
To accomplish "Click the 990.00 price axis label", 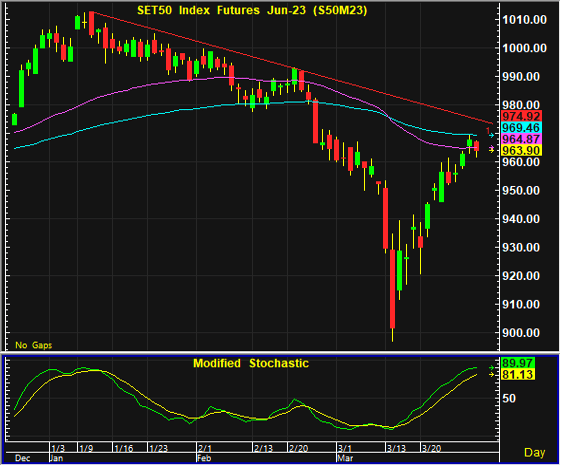I will [521, 77].
